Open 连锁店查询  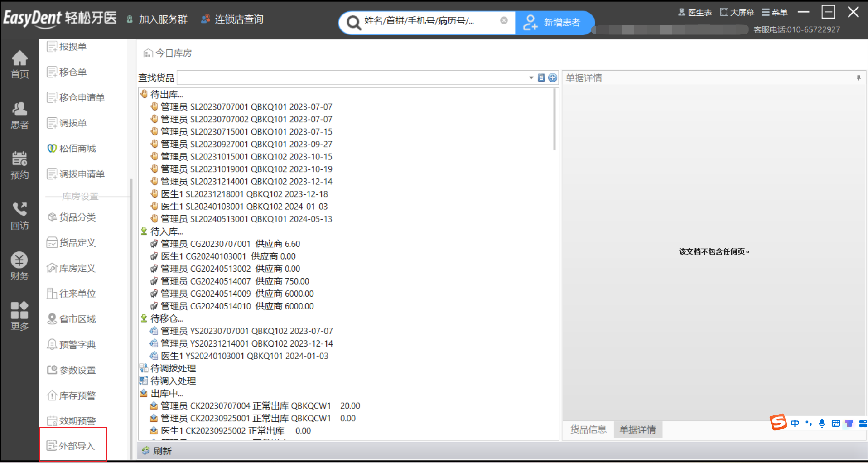pyautogui.click(x=232, y=19)
